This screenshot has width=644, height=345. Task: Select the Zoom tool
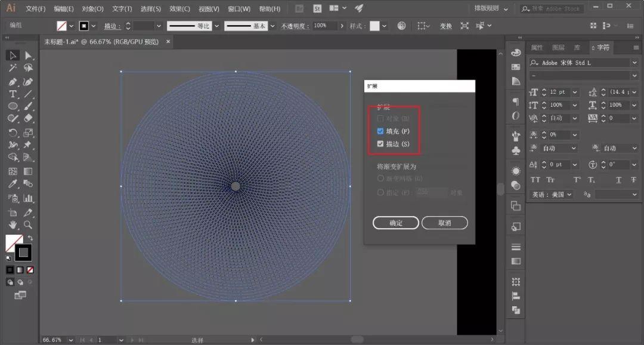click(x=28, y=224)
